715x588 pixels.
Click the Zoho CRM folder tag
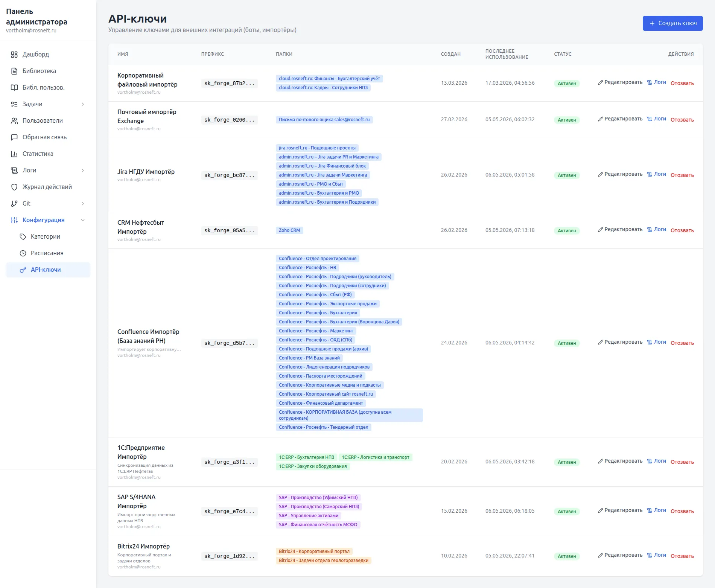[x=289, y=230]
